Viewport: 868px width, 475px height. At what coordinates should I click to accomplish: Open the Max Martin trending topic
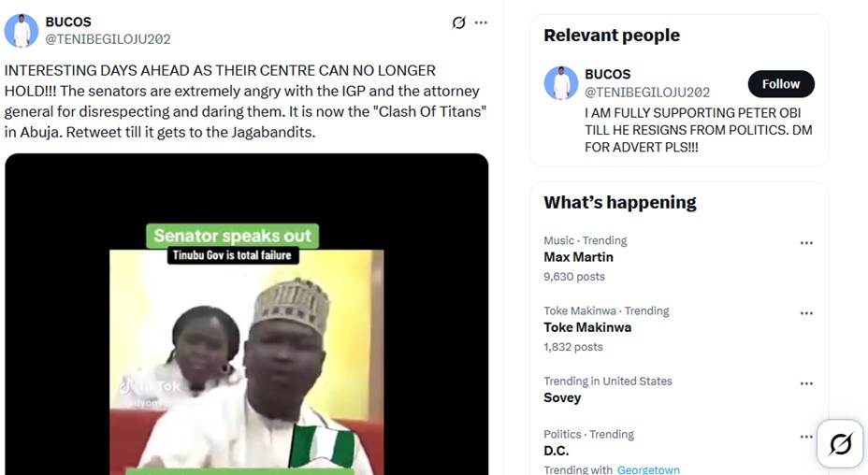click(x=578, y=257)
